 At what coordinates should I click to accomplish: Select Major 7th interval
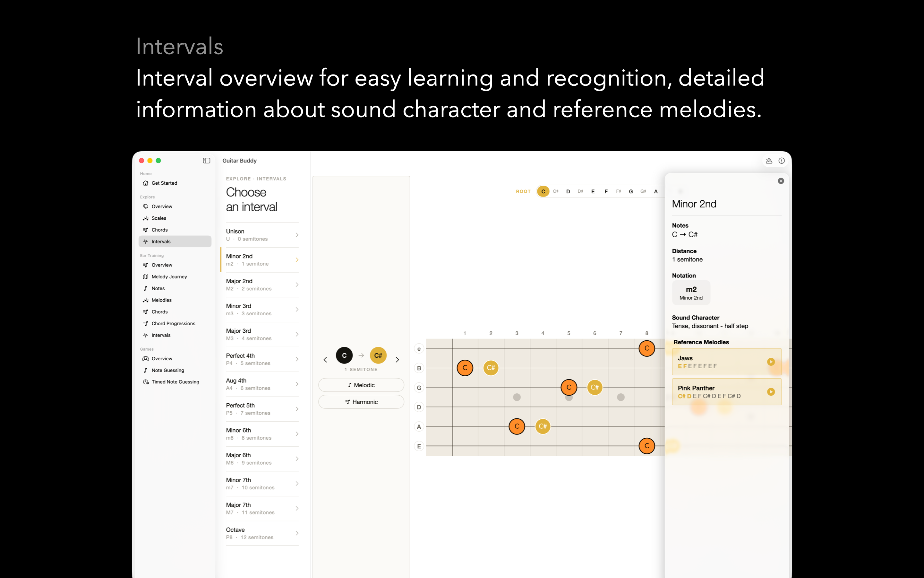pyautogui.click(x=262, y=508)
